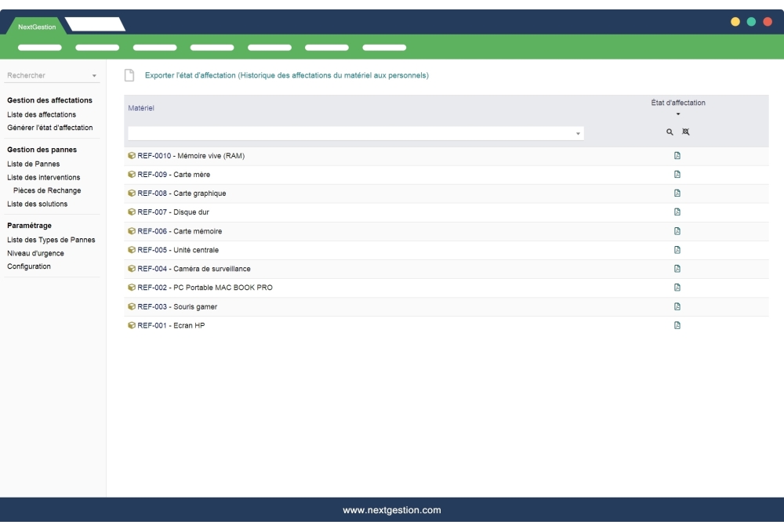Image resolution: width=784 pixels, height=532 pixels.
Task: Click the www.nextgestion.com footer text
Action: (x=392, y=509)
